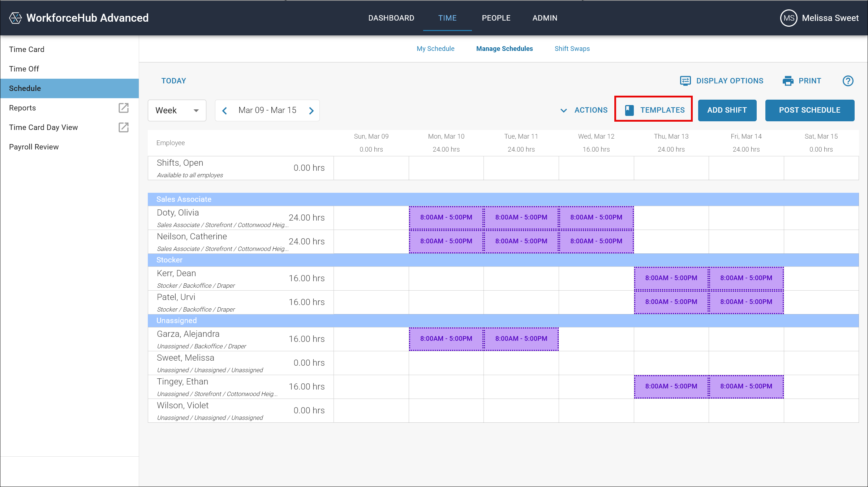This screenshot has height=487, width=868.
Task: Click the Add Shift button
Action: coord(727,110)
